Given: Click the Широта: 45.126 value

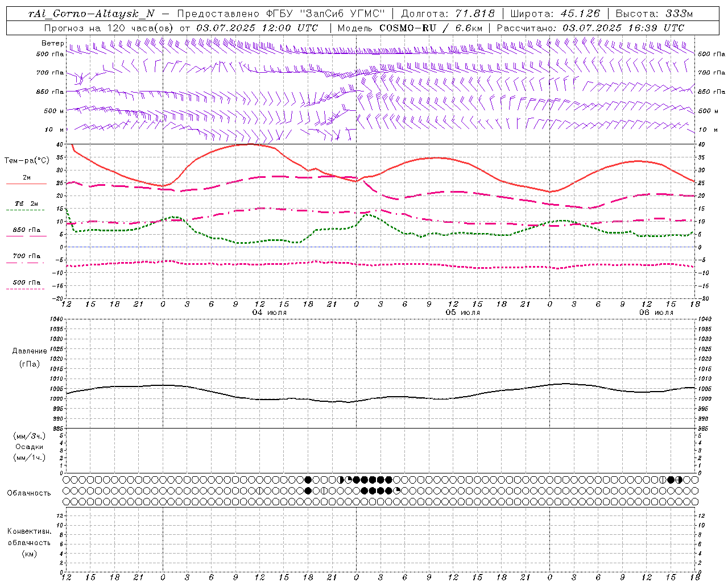Looking at the screenshot, I should click(x=555, y=14).
